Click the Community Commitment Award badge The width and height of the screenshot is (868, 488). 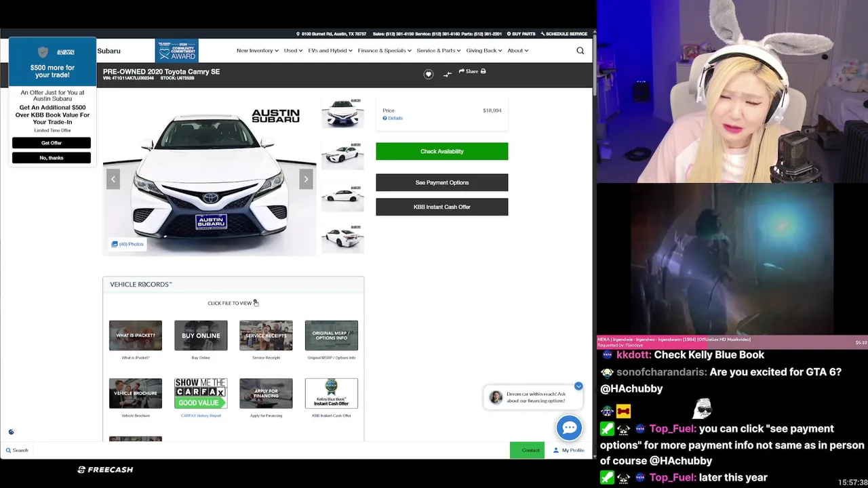[176, 51]
